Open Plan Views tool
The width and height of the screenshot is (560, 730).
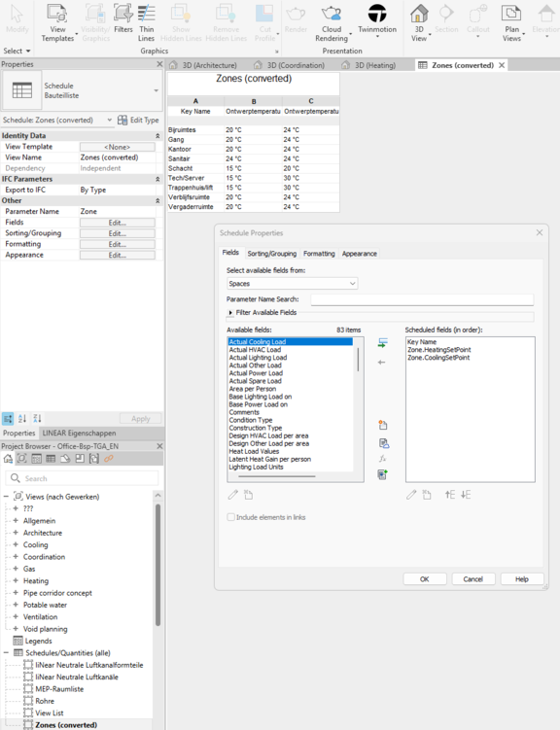click(x=511, y=23)
